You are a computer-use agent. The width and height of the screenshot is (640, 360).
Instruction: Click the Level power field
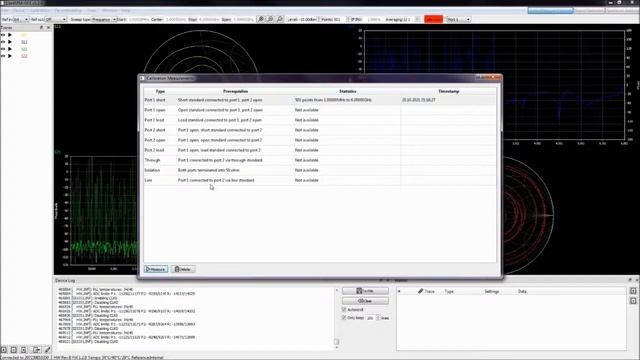309,19
